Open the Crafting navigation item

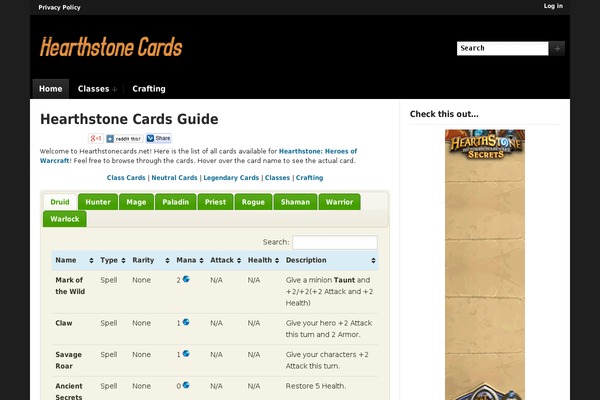(x=149, y=89)
